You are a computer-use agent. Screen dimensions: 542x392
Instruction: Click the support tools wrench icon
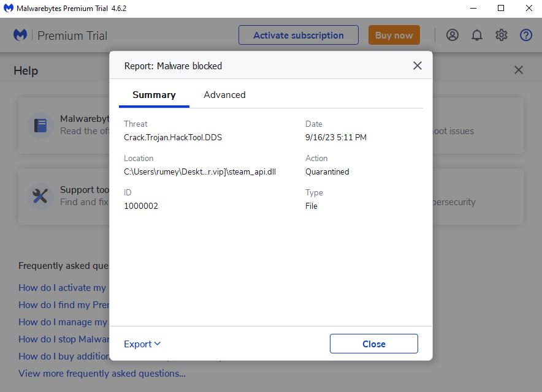click(40, 196)
